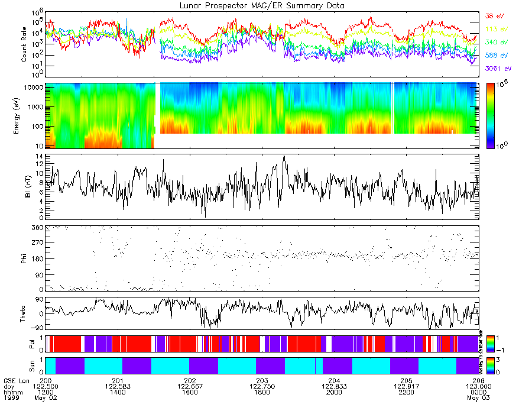Click the "Phi" y-axis label
The image size is (532, 414).
tap(24, 258)
